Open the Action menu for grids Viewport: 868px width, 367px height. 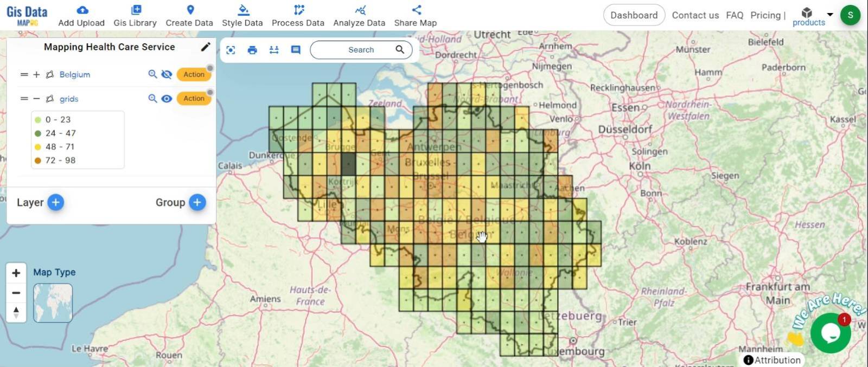point(194,98)
